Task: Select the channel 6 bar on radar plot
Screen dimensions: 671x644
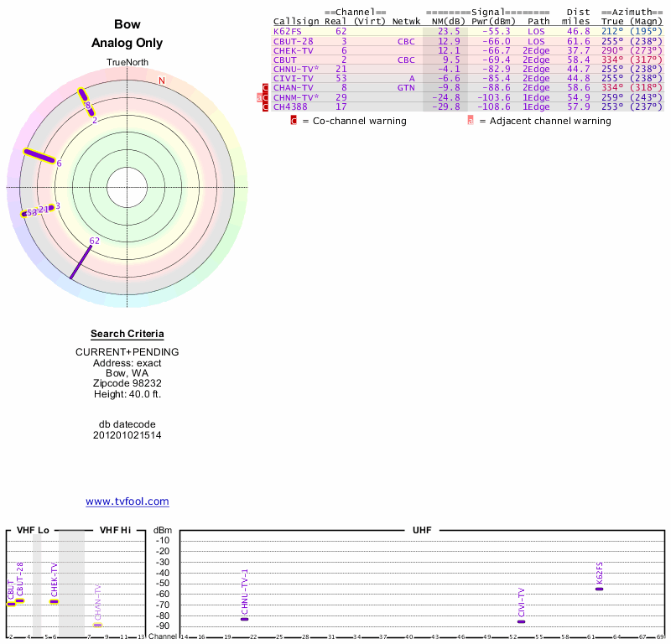Action: [39, 156]
